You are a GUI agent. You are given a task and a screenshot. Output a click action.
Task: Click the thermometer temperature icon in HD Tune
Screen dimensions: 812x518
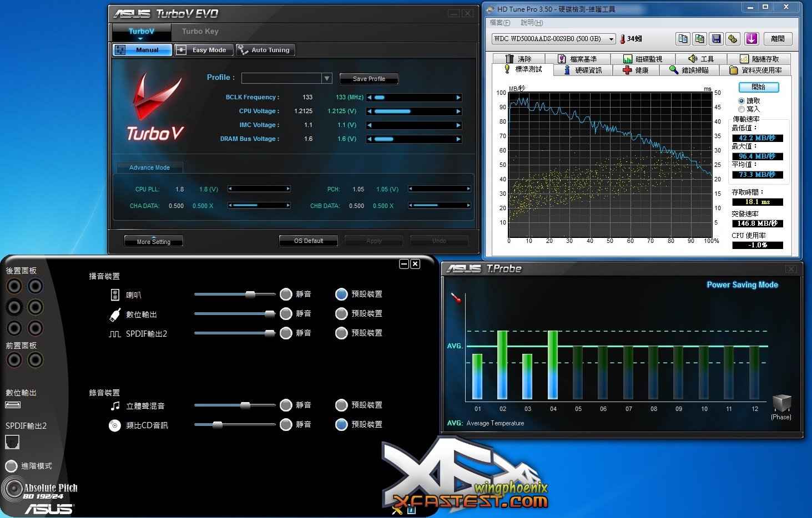(x=623, y=39)
